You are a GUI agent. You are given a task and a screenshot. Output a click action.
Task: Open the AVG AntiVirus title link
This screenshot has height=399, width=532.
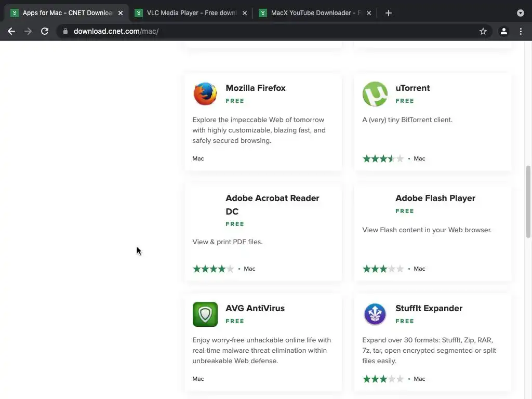click(255, 308)
